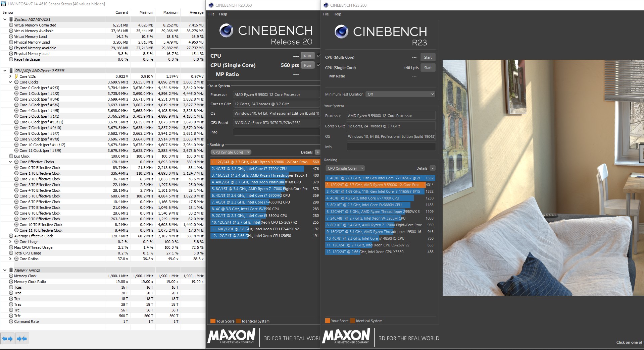Collapse the Core Clocks node
The image size is (644, 350).
tap(10, 82)
